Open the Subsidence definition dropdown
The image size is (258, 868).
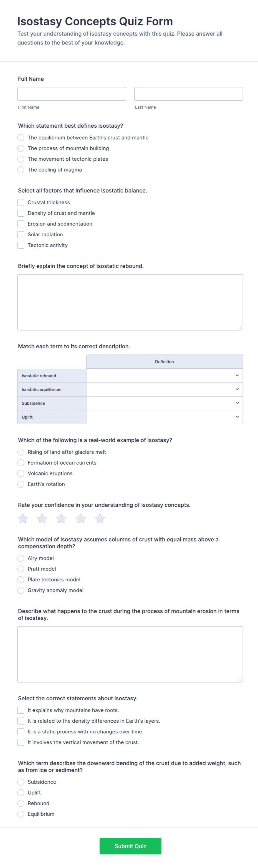[x=165, y=403]
